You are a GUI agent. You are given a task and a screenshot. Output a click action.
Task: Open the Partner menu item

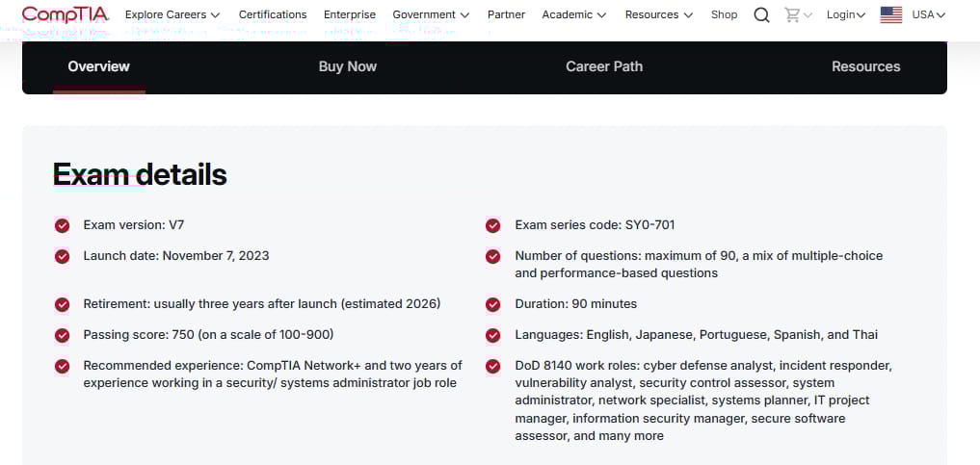[x=506, y=14]
